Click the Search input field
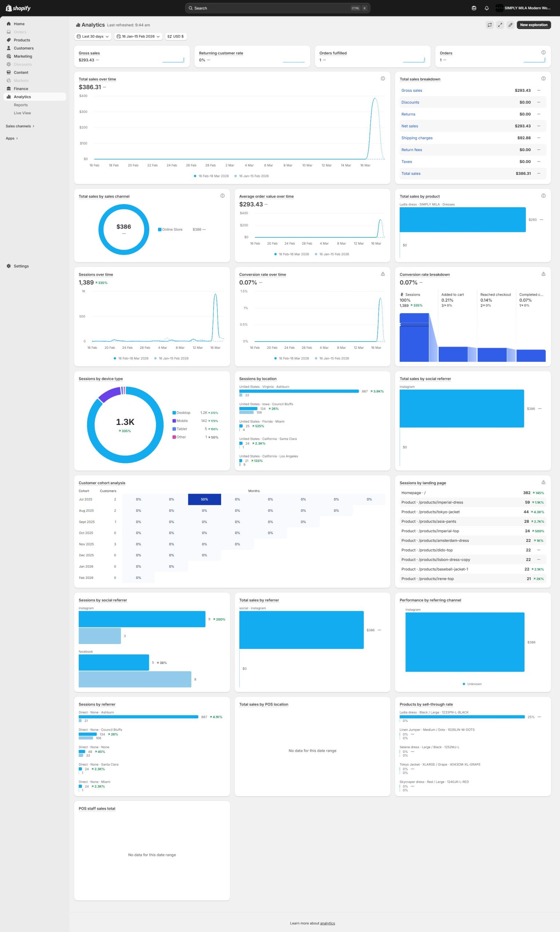 pos(272,8)
